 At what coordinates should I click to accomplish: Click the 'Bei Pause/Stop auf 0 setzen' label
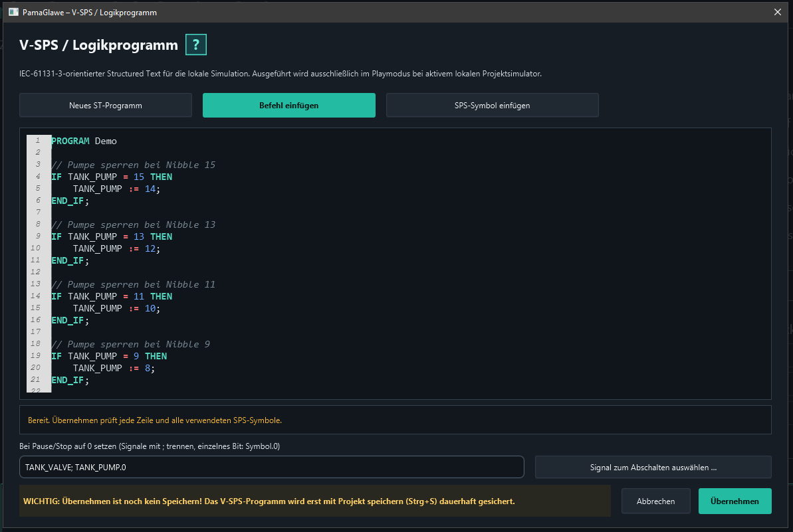(150, 446)
